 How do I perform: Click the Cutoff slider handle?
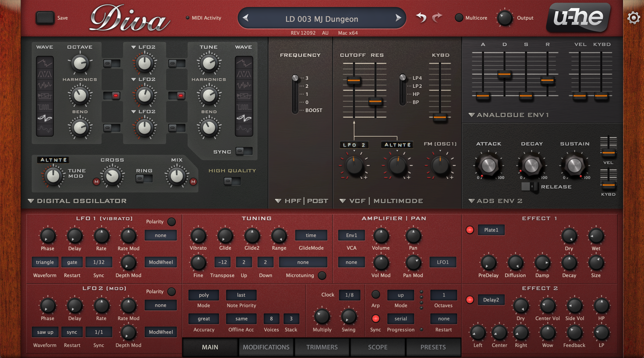click(354, 80)
